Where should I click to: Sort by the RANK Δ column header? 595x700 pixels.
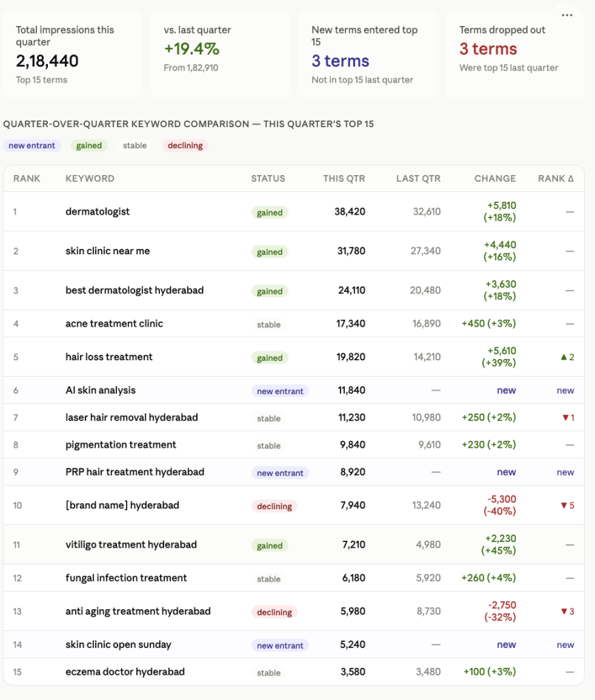(x=556, y=178)
